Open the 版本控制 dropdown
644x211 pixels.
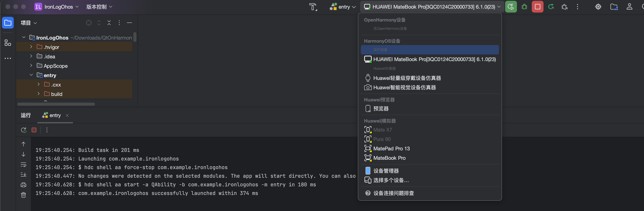pos(99,7)
